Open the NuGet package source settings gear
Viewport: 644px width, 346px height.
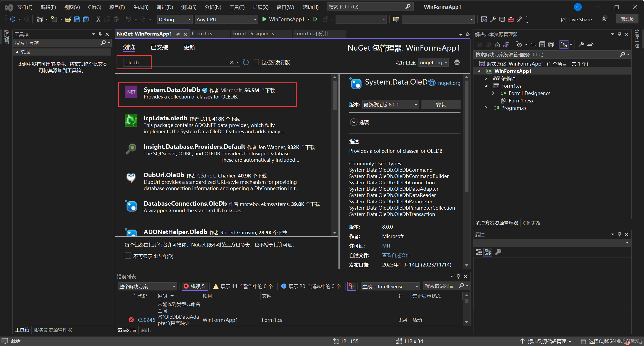click(457, 62)
